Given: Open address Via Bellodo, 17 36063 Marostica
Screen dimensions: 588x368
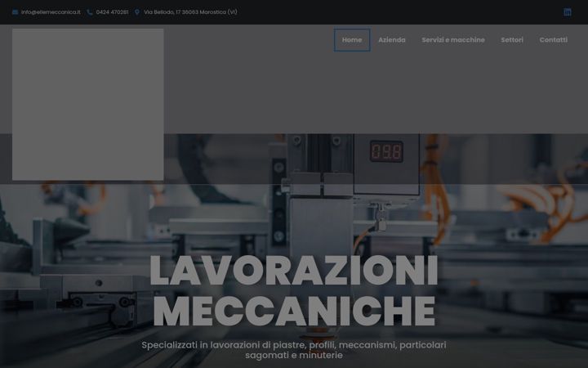Looking at the screenshot, I should click(x=190, y=12).
